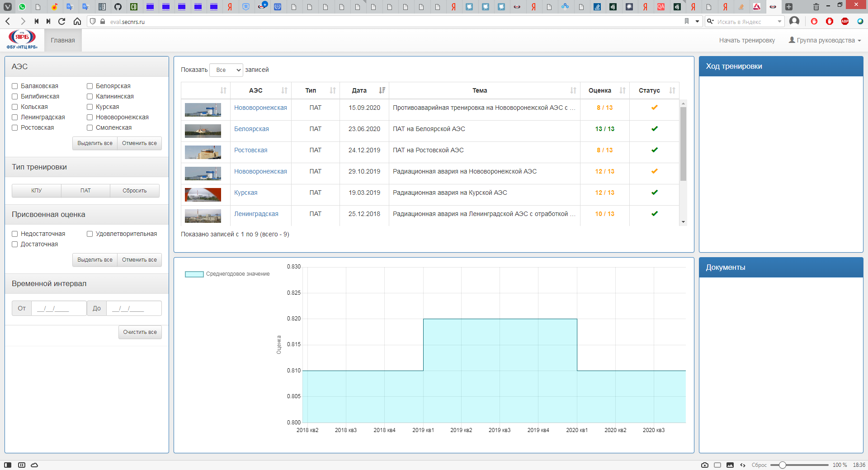Open the Yandex search engine dropdown arrow
This screenshot has width=868, height=470.
(779, 21)
